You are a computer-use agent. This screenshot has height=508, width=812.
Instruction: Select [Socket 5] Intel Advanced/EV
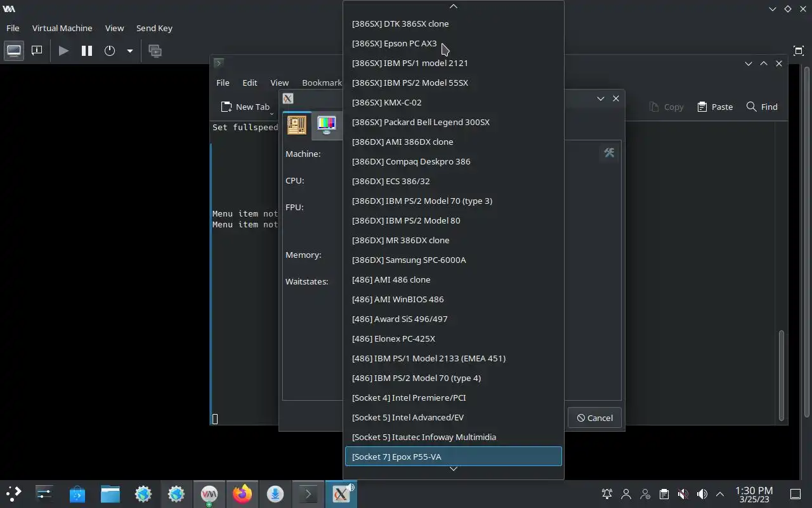454,417
